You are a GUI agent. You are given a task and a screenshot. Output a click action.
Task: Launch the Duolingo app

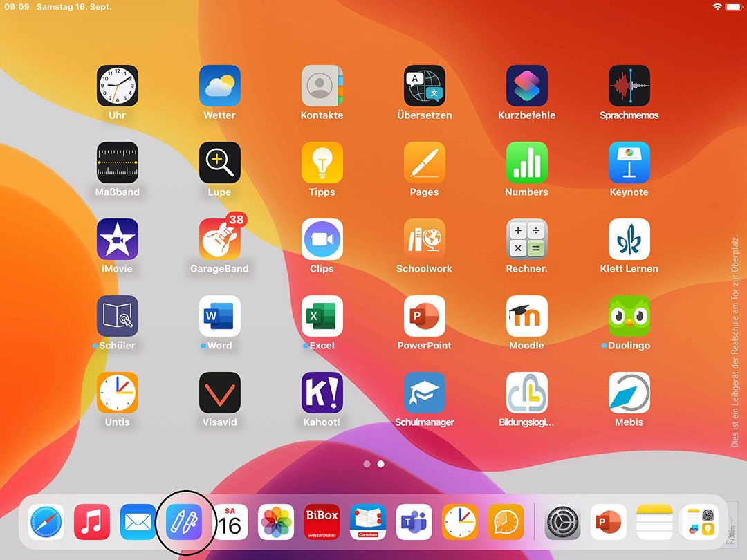pos(629,316)
